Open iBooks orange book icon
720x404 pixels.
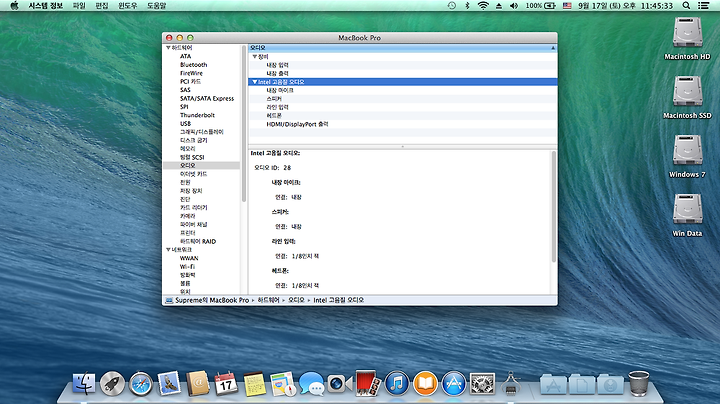click(425, 384)
